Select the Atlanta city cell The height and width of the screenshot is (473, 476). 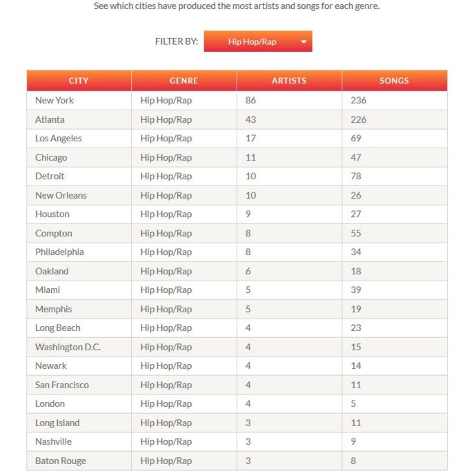[x=79, y=119]
